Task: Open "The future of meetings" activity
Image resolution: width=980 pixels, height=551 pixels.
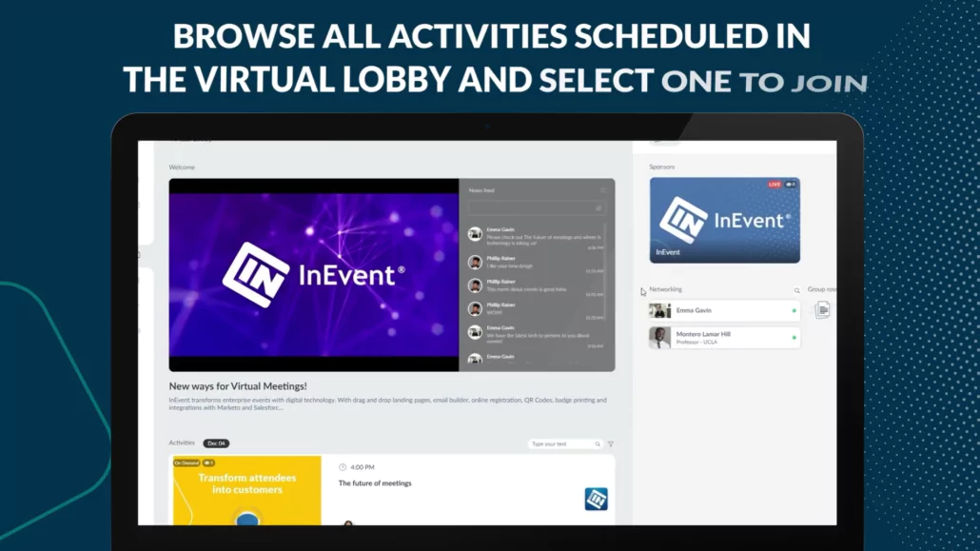Action: (375, 483)
